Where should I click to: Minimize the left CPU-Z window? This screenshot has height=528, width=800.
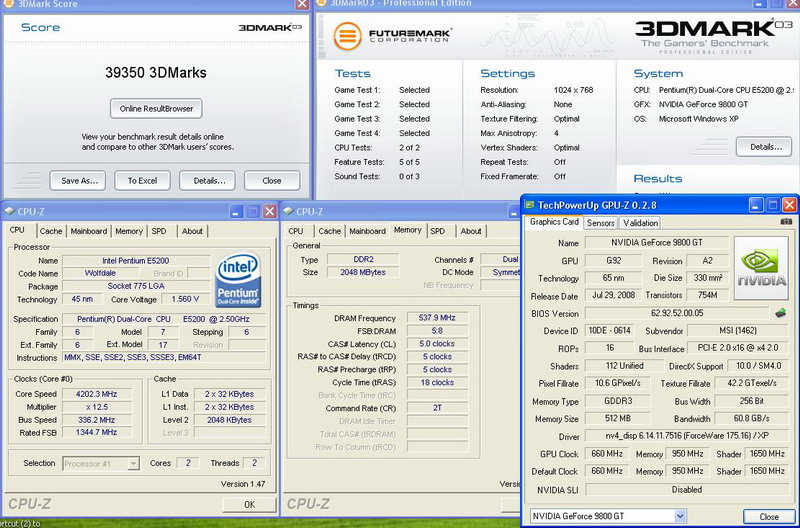236,211
